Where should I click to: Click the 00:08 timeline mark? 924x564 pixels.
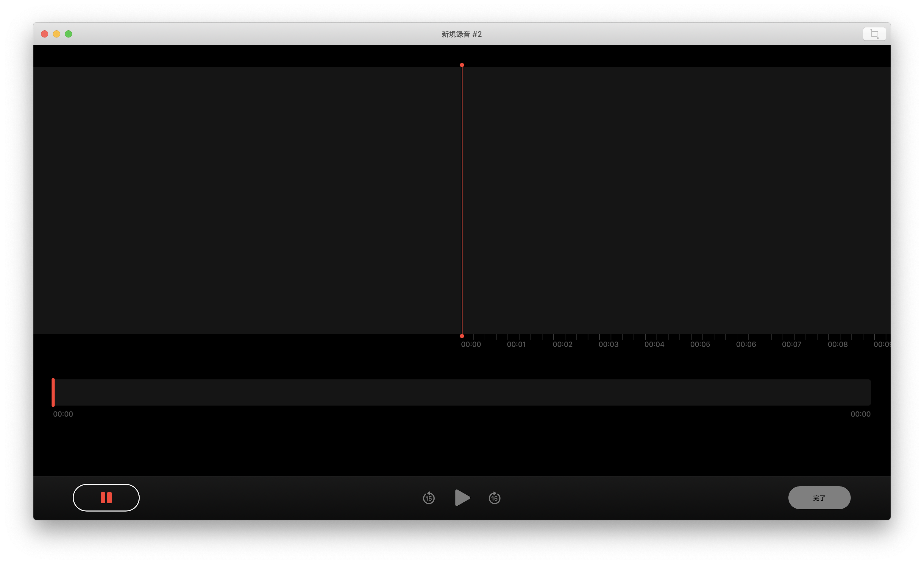(x=837, y=344)
